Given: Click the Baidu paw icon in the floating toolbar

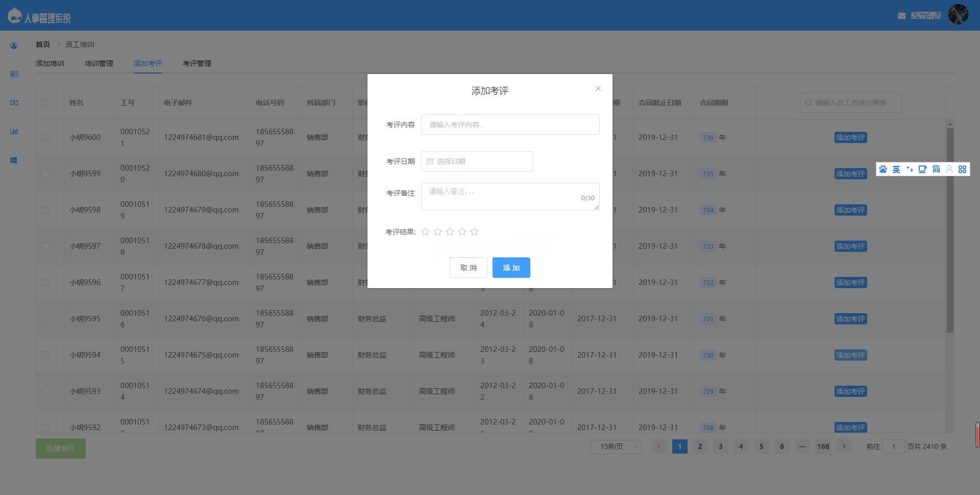Looking at the screenshot, I should (x=883, y=169).
